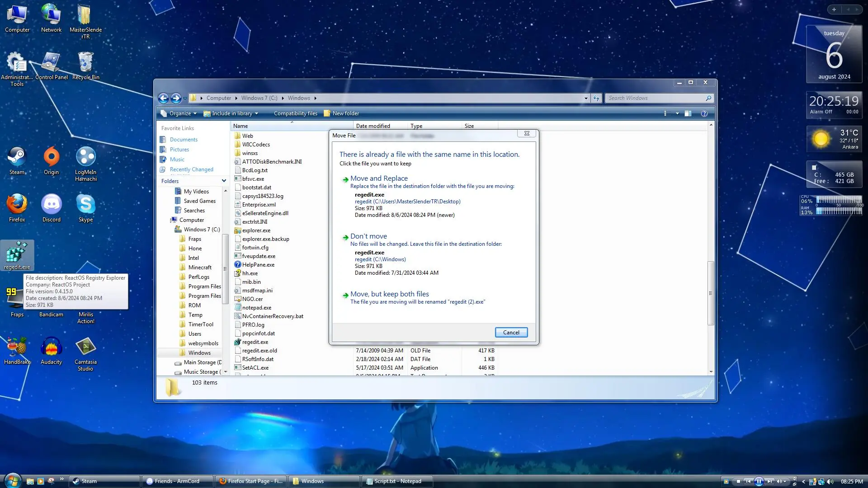Open LogMeIn Hamachi desktop icon
The image size is (868, 488).
click(86, 164)
